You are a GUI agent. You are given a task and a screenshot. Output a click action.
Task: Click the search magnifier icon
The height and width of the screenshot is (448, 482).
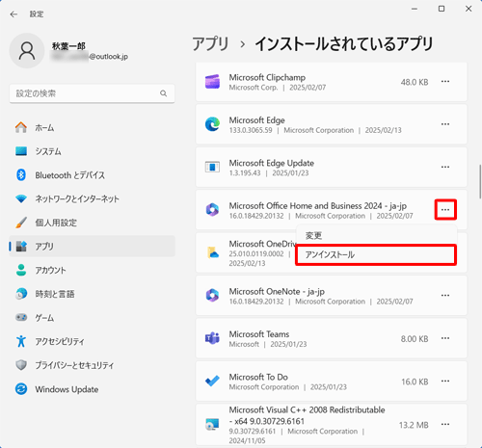point(163,93)
